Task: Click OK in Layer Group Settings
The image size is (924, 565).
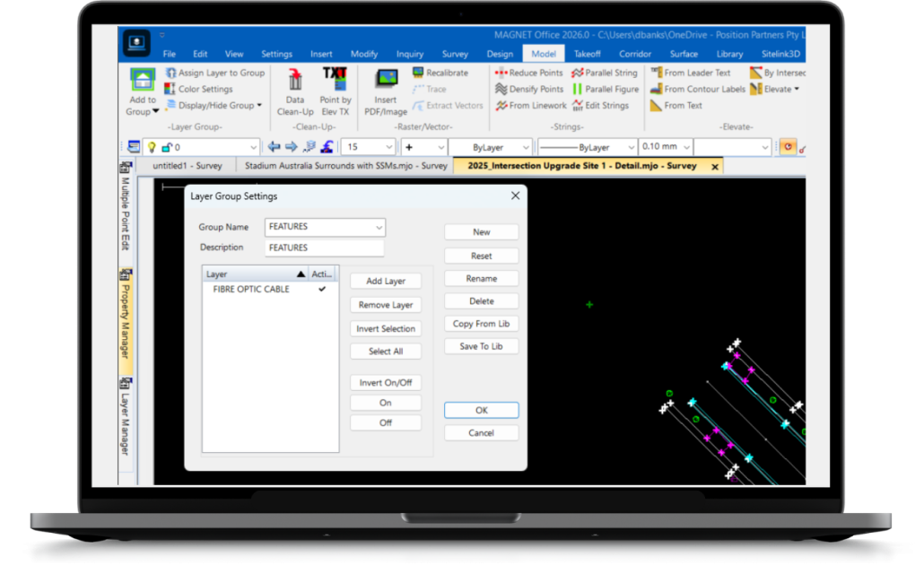Action: [x=481, y=410]
